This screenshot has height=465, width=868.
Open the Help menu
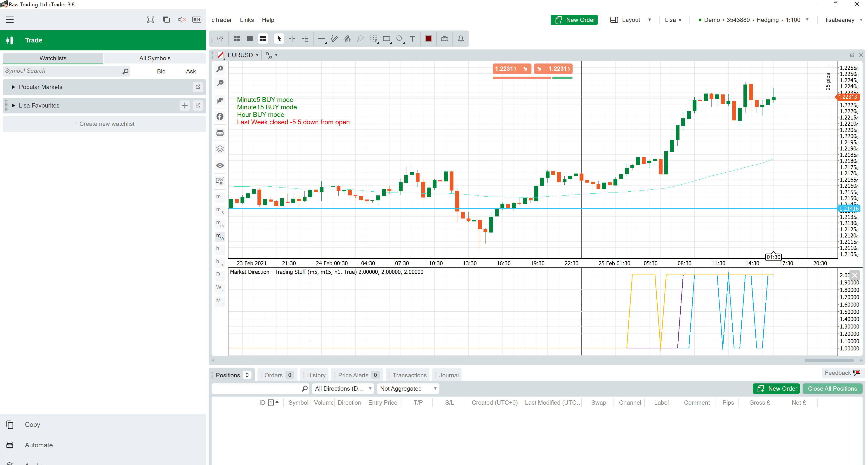click(268, 20)
